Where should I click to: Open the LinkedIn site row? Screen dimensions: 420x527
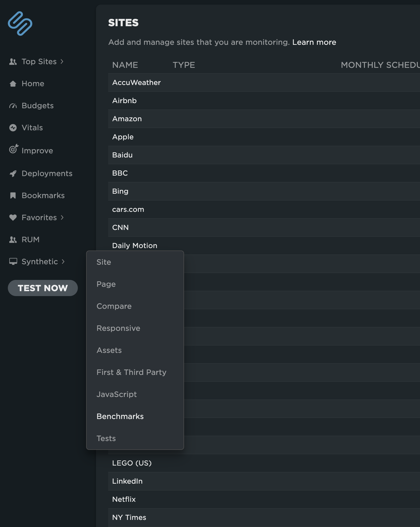point(264,481)
